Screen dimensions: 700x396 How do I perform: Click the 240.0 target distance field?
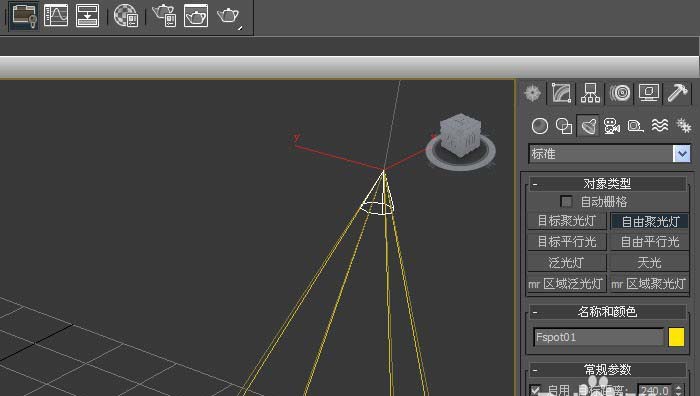coord(654,390)
